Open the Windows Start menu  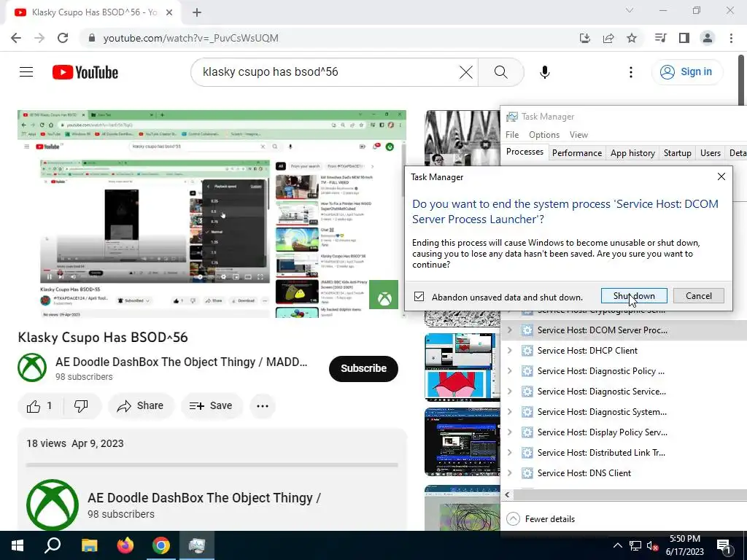pos(18,545)
